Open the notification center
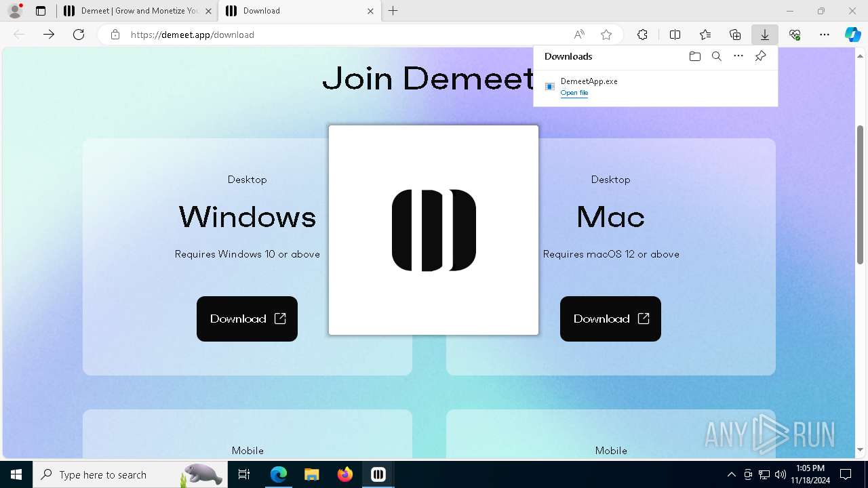Screen dimensions: 868x488 coord(846,474)
